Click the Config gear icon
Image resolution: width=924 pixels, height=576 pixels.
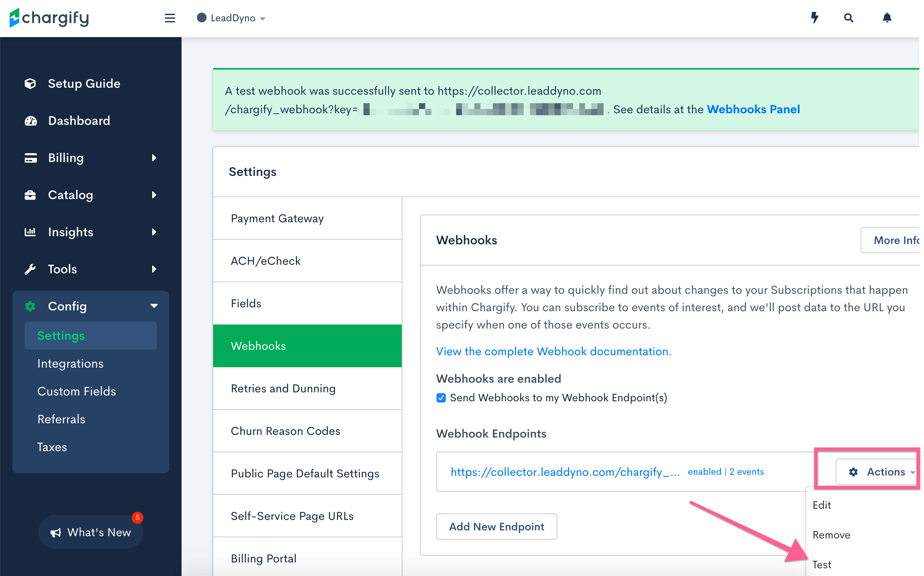(x=31, y=306)
